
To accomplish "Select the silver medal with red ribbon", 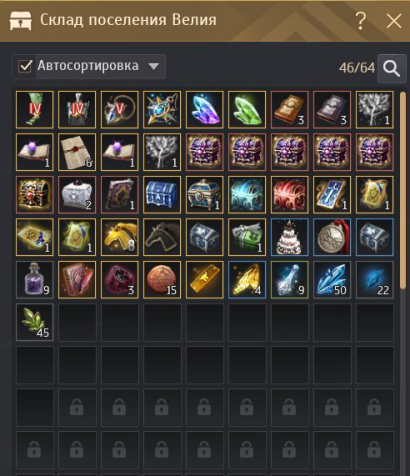I will pos(332,237).
